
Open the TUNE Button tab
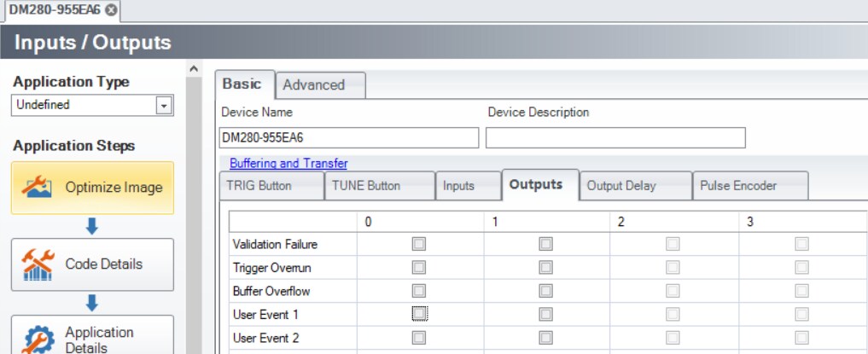[365, 186]
